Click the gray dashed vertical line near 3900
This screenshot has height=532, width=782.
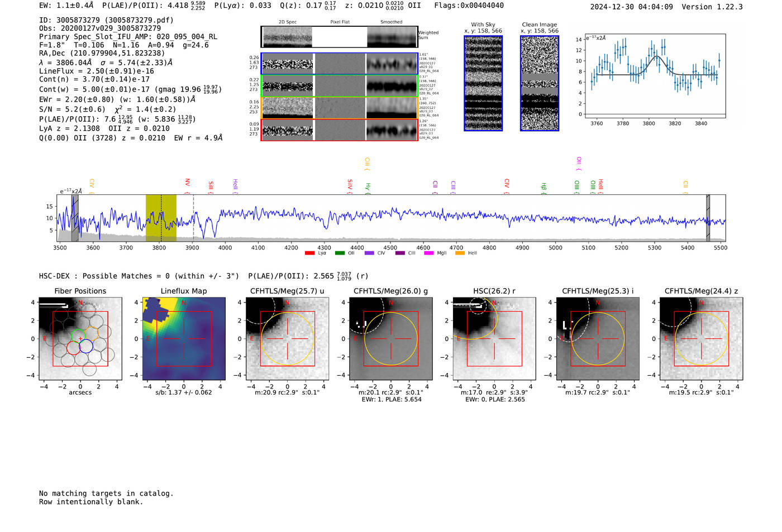[193, 218]
